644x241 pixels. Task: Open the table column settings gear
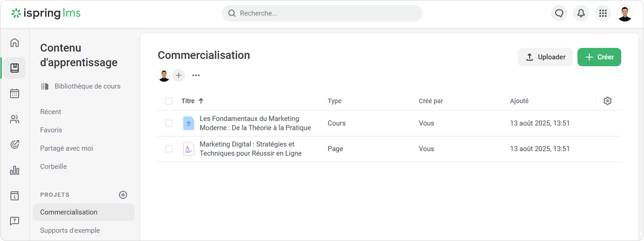tap(607, 101)
